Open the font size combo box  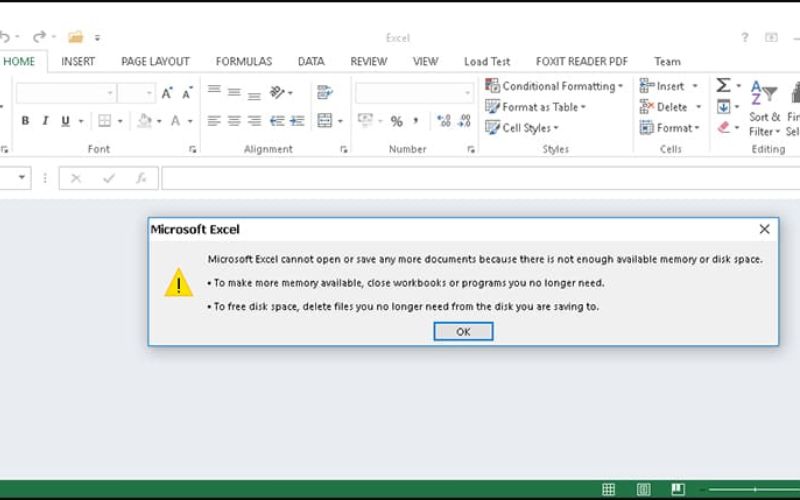[136, 93]
